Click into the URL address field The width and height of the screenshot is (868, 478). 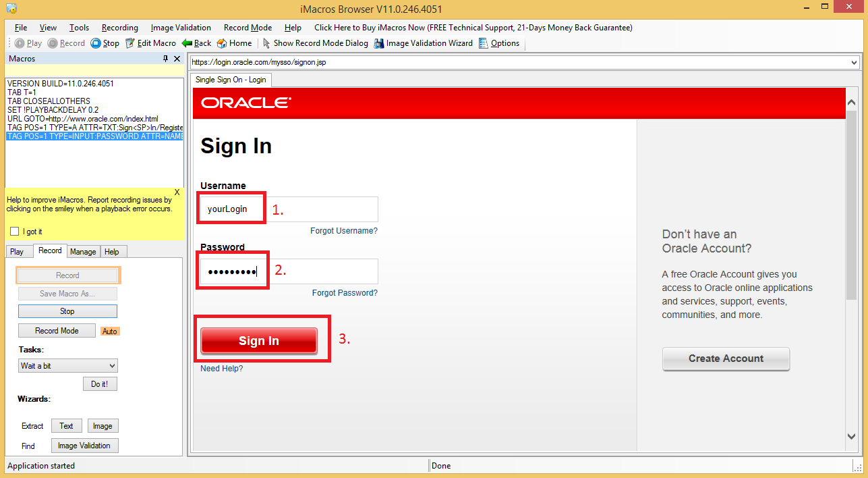click(519, 62)
